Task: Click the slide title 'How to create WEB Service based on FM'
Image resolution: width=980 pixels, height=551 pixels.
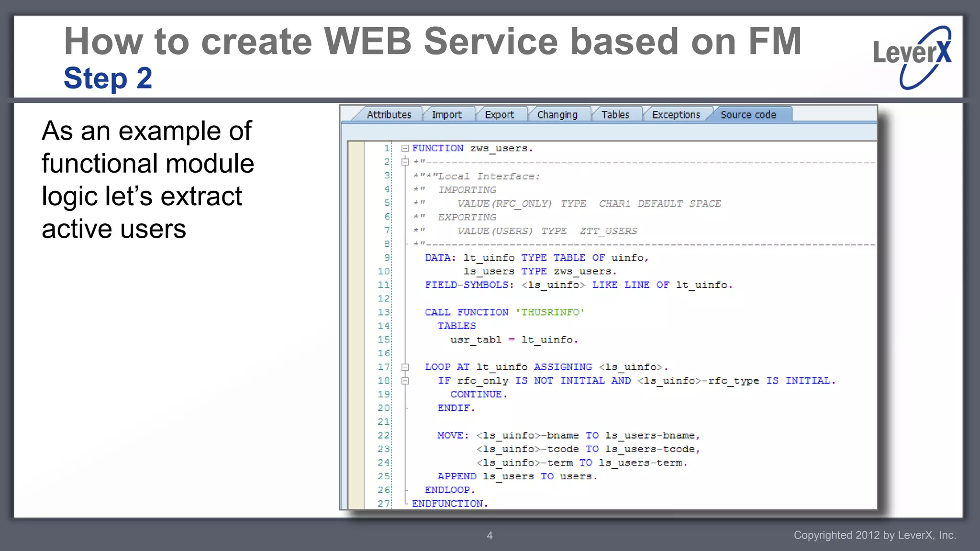Action: (433, 41)
